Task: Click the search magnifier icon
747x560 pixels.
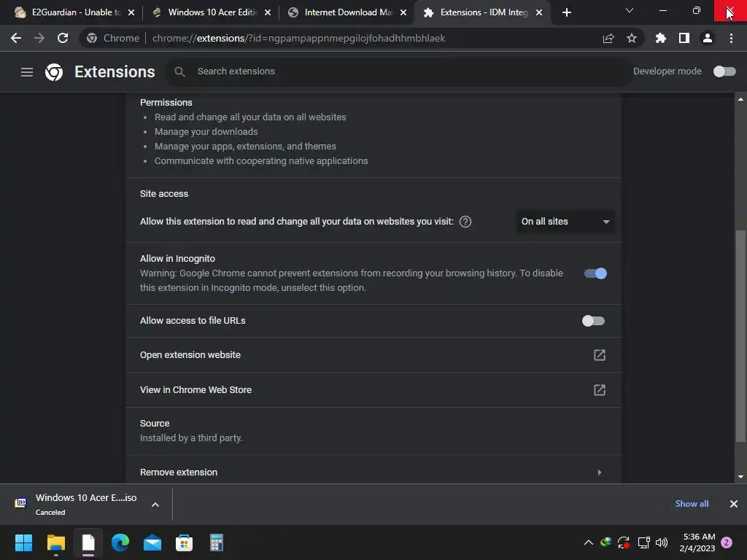Action: pos(179,71)
